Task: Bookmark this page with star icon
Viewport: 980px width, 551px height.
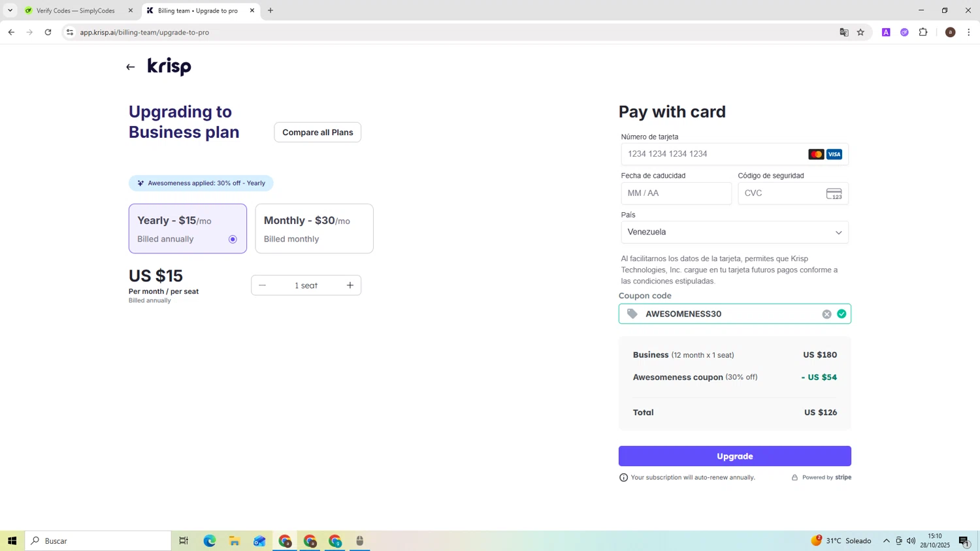Action: [x=860, y=32]
